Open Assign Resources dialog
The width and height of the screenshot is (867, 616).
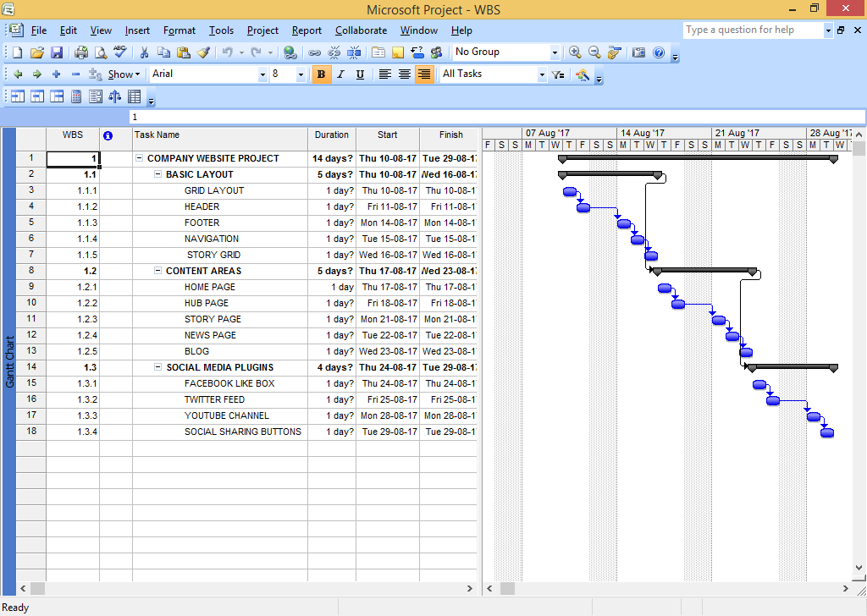(436, 52)
